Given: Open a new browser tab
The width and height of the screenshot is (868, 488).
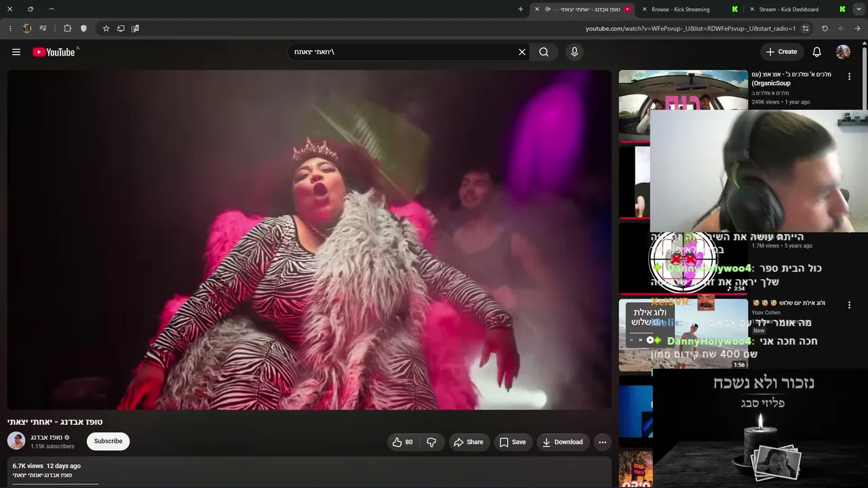Looking at the screenshot, I should click(x=521, y=9).
